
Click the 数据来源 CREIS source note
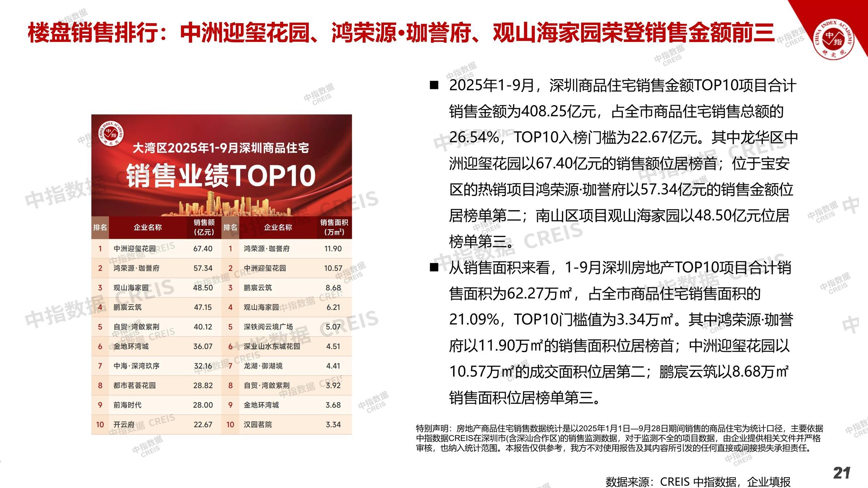(x=698, y=481)
